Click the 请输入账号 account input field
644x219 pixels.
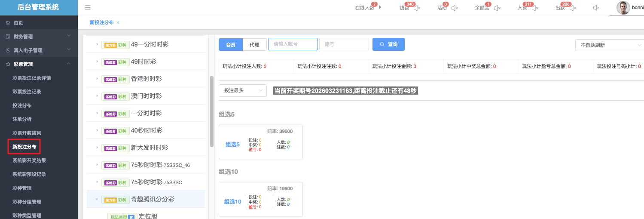coord(293,44)
